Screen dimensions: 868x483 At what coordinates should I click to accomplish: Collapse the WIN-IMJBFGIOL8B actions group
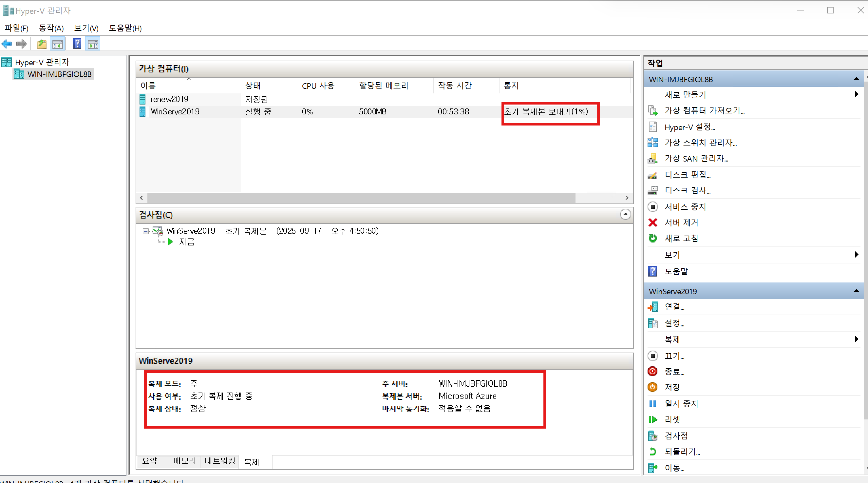coord(856,79)
